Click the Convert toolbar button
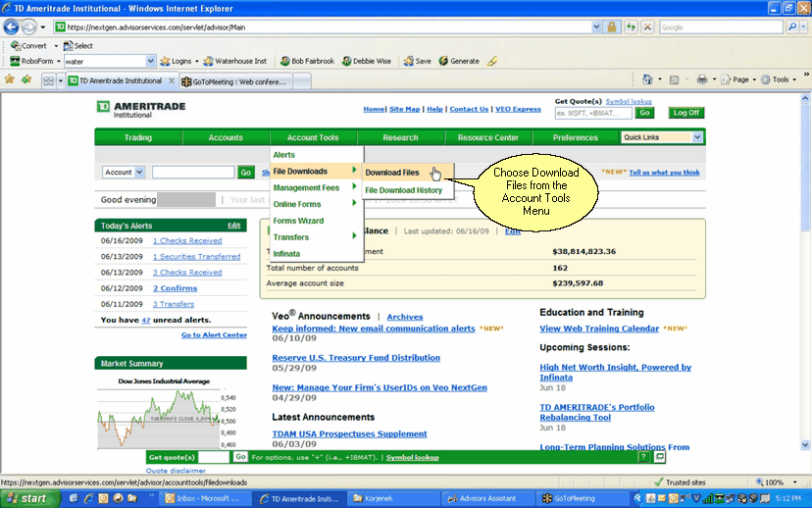The image size is (812, 508). [x=29, y=45]
